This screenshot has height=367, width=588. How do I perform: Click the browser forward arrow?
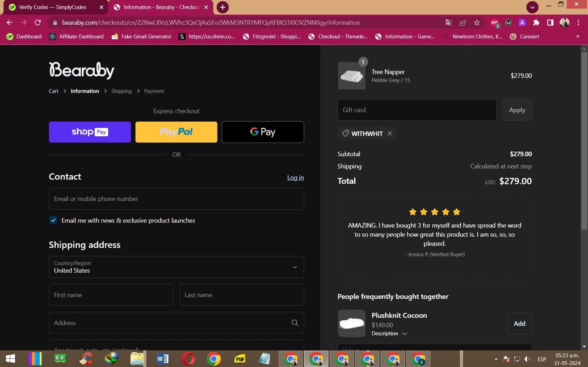(24, 23)
